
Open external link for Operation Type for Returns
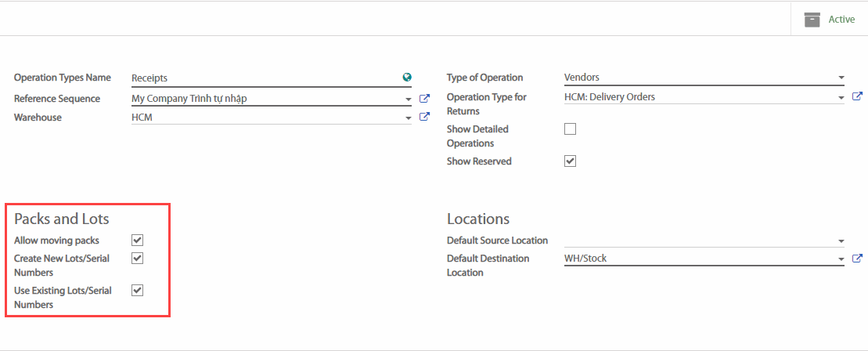pyautogui.click(x=857, y=97)
